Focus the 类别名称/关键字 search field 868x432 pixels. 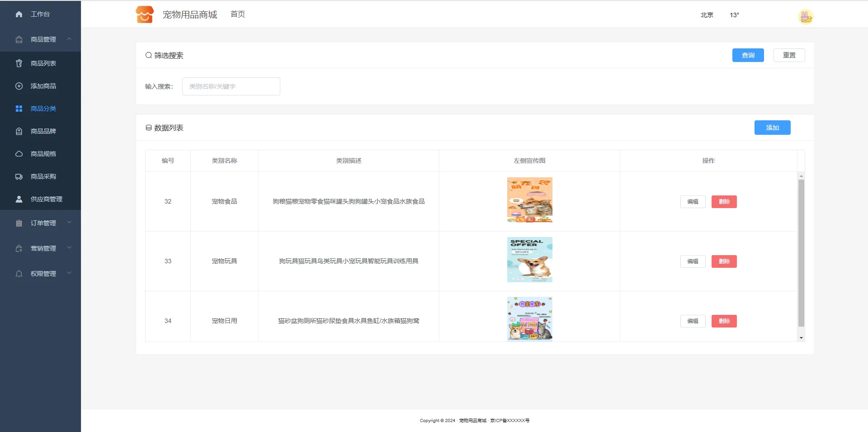231,86
